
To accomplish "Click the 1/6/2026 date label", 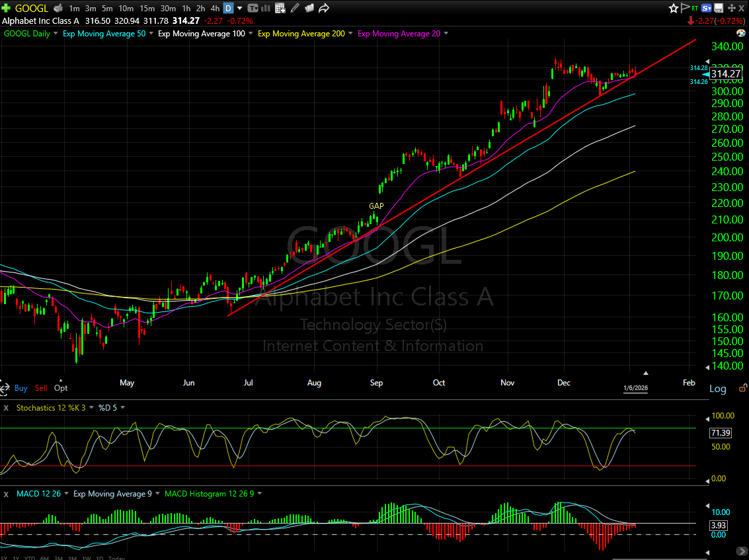I will [635, 388].
